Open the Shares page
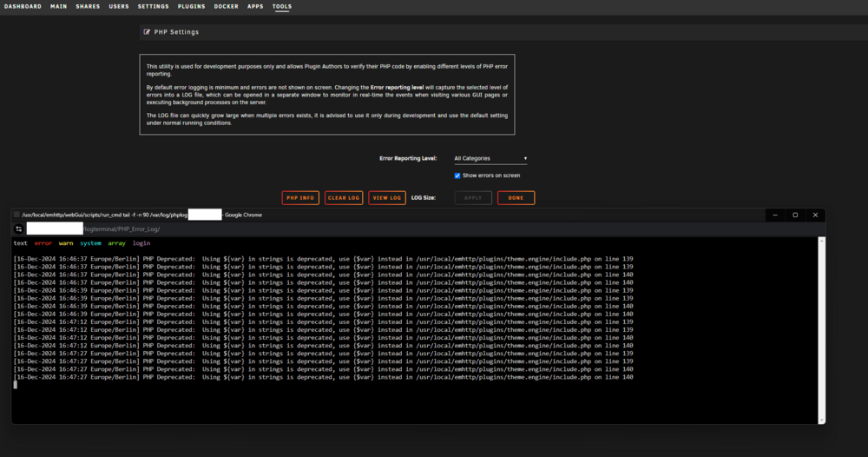 pos(88,7)
